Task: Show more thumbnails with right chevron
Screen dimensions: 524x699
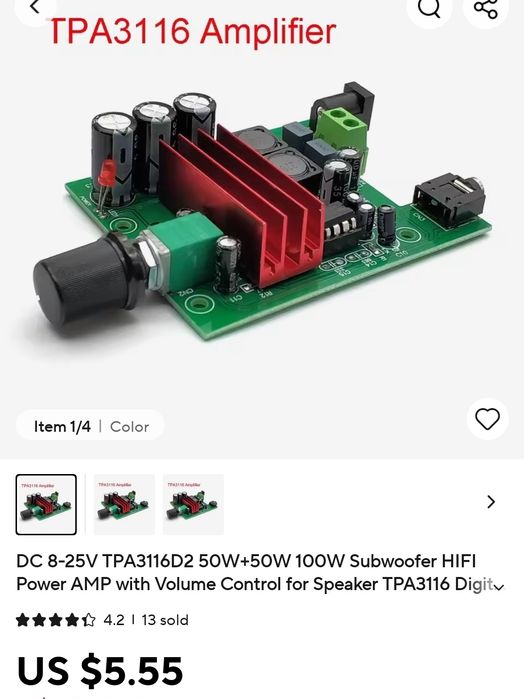Action: click(491, 502)
